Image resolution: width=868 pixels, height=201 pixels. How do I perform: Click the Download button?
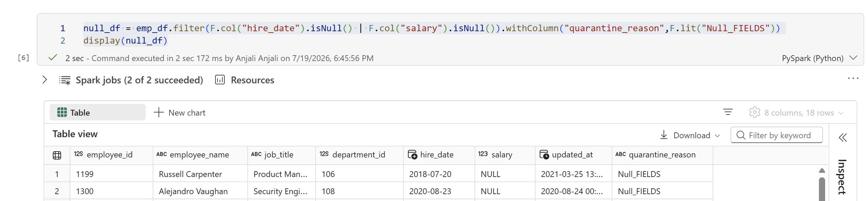point(690,135)
